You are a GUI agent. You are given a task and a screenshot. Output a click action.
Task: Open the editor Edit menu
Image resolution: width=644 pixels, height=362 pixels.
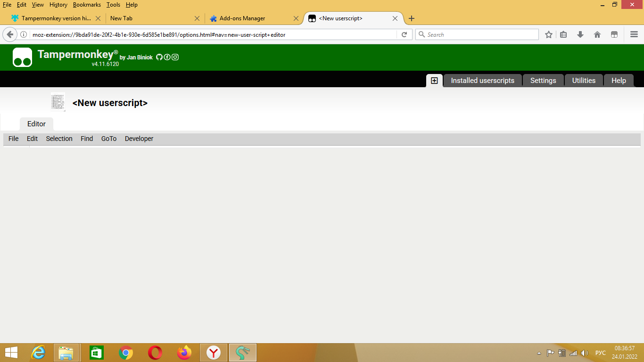(32, 139)
